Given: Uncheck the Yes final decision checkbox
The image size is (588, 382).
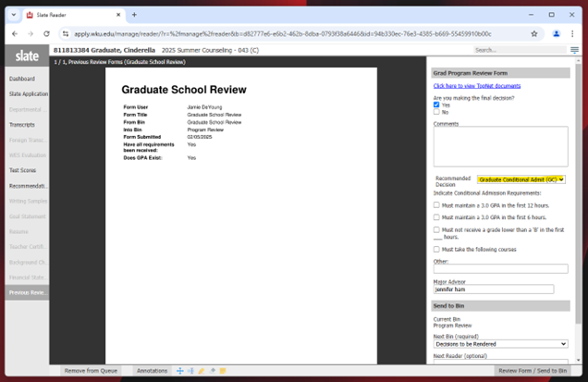Looking at the screenshot, I should (x=437, y=105).
